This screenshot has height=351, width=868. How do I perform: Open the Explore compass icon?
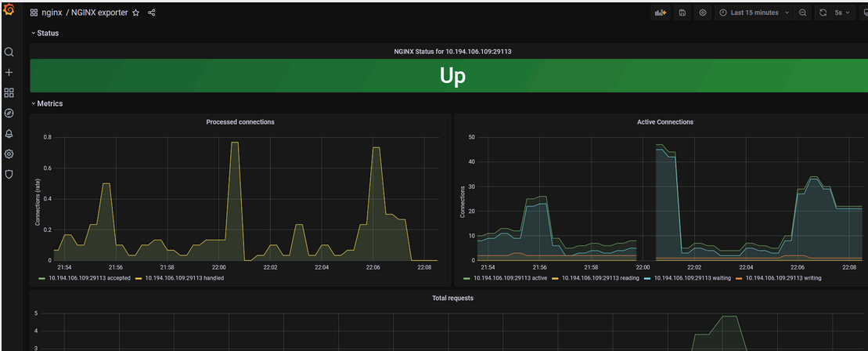[9, 113]
